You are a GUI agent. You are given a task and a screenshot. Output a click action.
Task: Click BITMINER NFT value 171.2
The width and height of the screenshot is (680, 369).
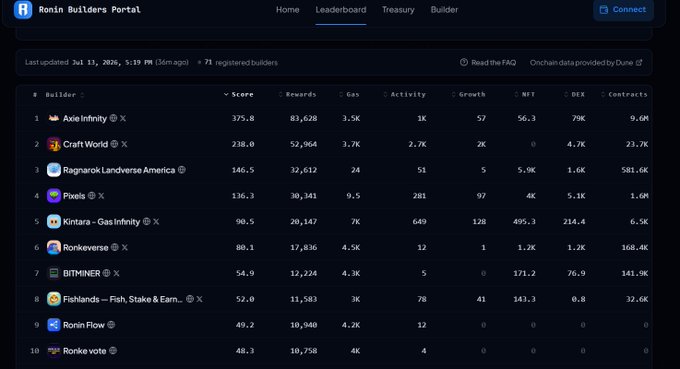[x=524, y=273]
